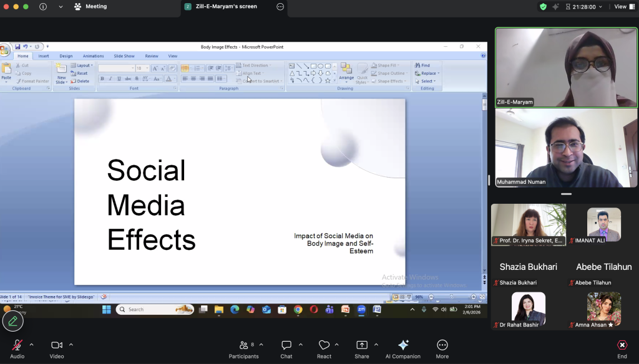Open the font name combo box
The image size is (639, 364).
pyautogui.click(x=117, y=68)
